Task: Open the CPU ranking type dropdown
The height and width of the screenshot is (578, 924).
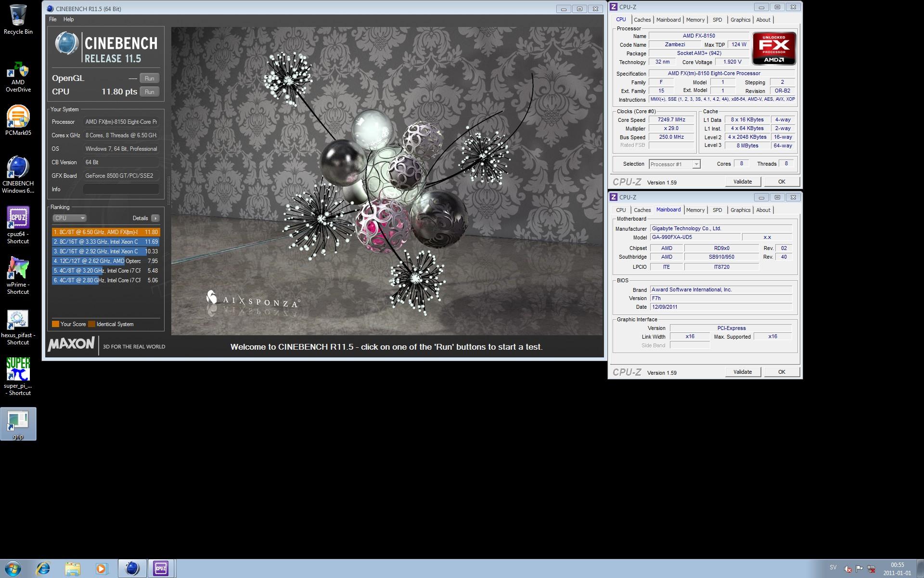Action: [x=69, y=218]
